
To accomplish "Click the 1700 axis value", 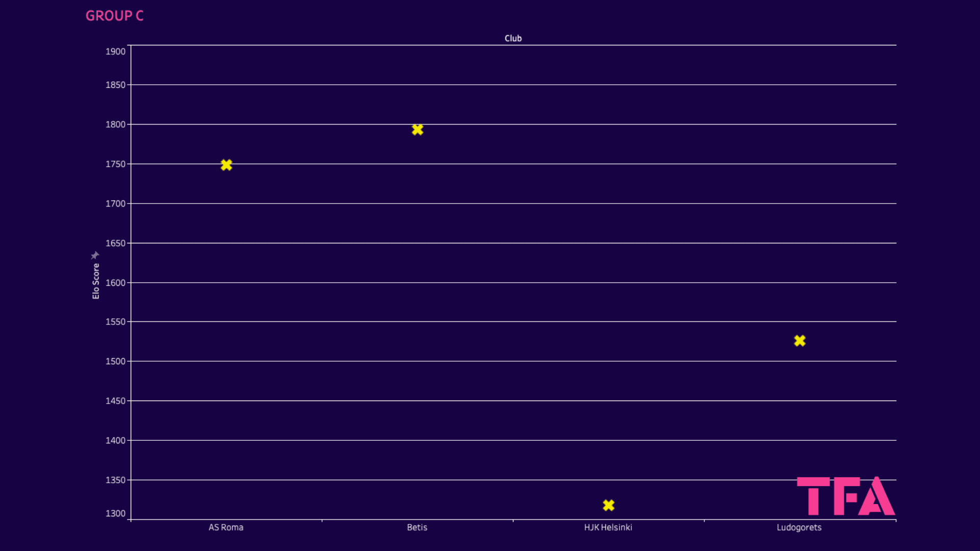I will coord(115,204).
